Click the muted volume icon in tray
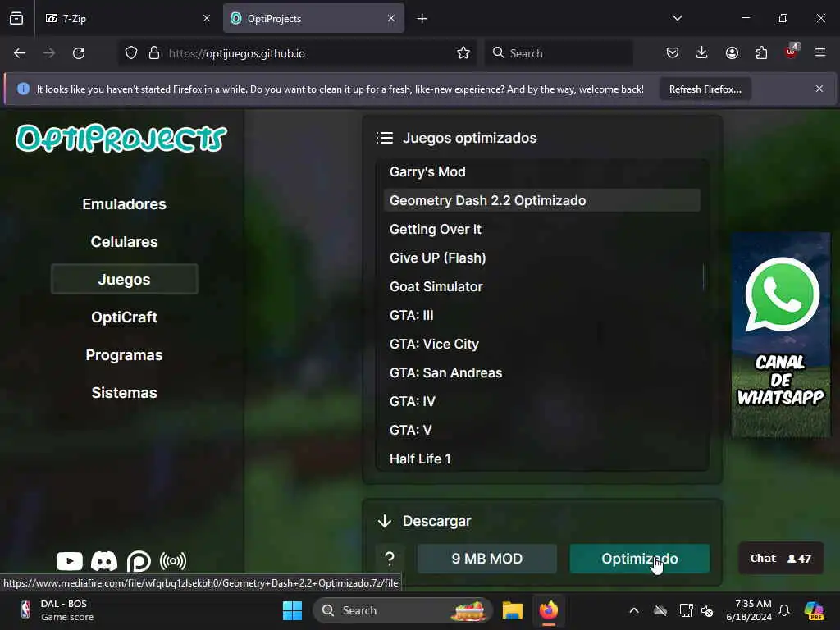Image resolution: width=840 pixels, height=630 pixels. point(708,610)
